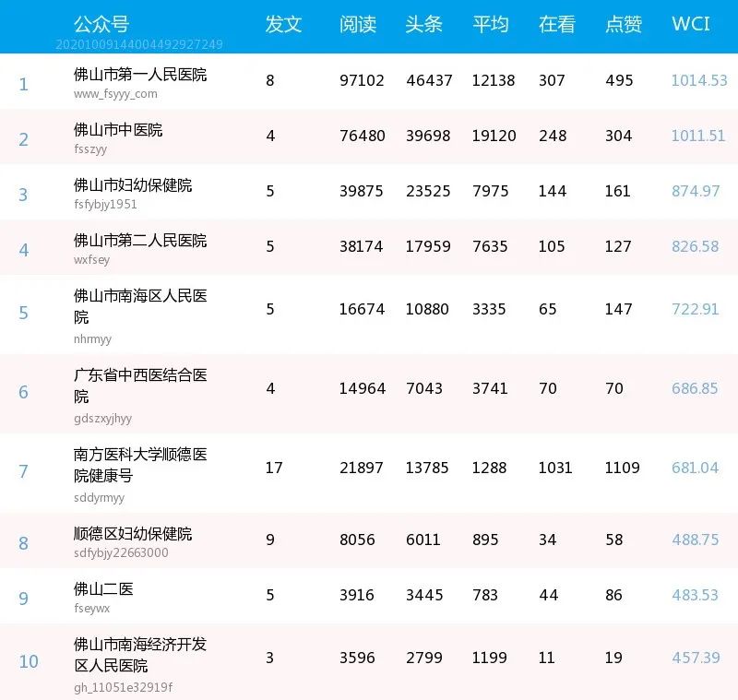Click account ID sdfybjy22663000
738x700 pixels.
point(121,552)
